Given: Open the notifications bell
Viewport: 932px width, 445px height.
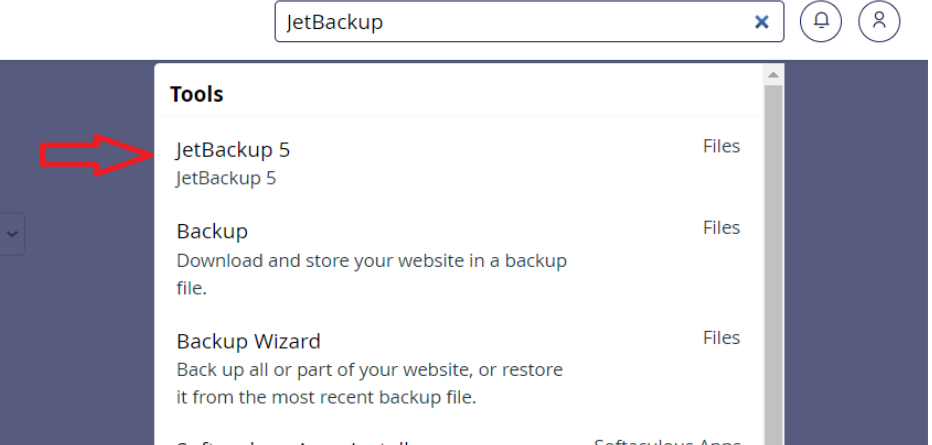Looking at the screenshot, I should 821,21.
